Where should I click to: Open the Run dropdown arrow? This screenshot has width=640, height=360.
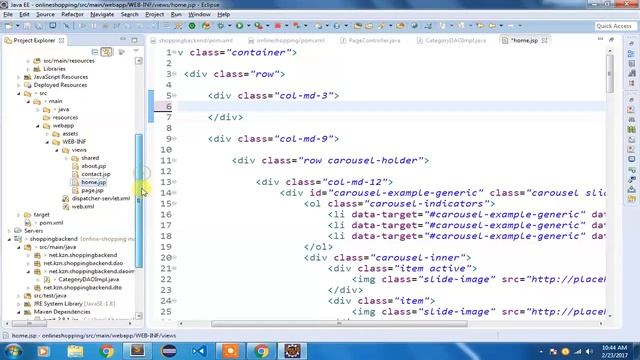point(248,26)
